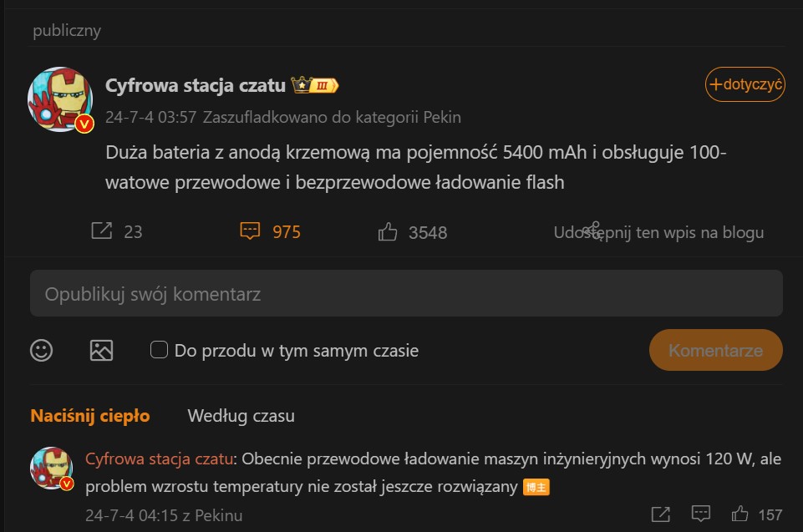Like the comment with 157 likes
803x532 pixels.
[740, 513]
